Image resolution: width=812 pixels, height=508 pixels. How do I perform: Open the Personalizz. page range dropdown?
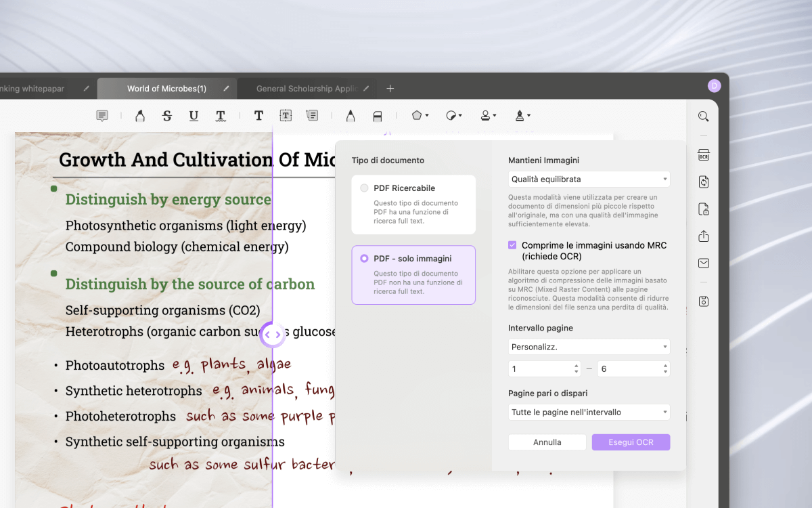point(589,347)
